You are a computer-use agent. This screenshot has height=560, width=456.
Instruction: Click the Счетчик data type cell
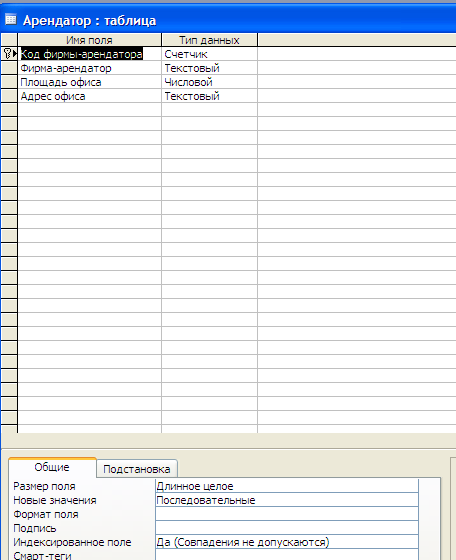click(x=210, y=54)
